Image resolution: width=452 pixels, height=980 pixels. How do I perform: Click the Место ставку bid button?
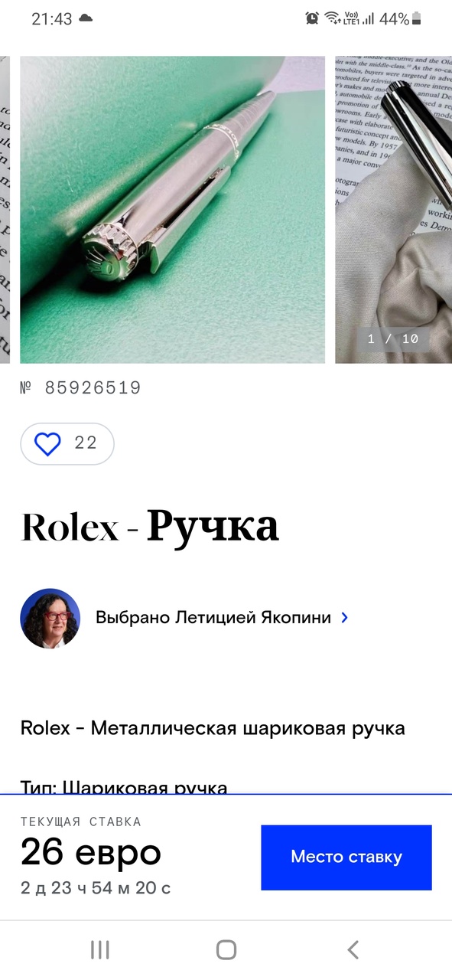[x=346, y=857]
